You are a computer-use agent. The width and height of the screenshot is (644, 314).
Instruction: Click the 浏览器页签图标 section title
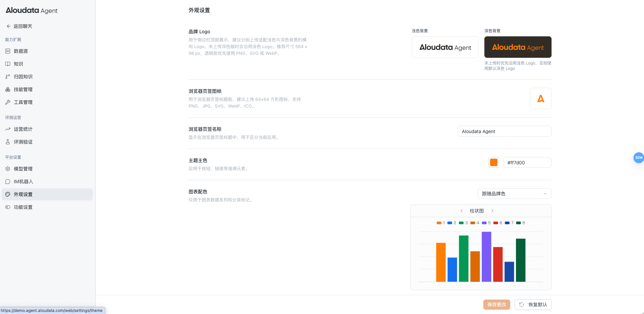pos(205,91)
